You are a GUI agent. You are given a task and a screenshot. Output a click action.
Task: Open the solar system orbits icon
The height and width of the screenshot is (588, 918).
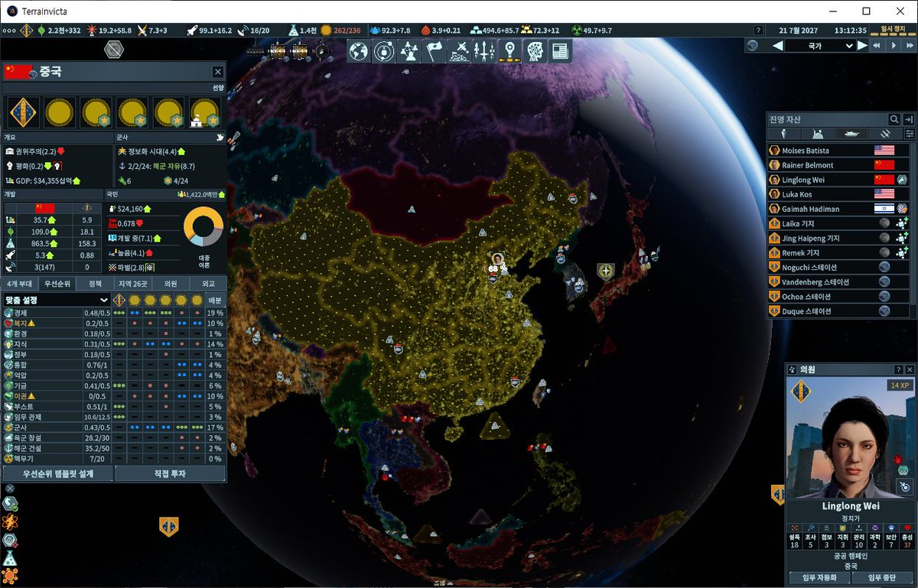383,51
